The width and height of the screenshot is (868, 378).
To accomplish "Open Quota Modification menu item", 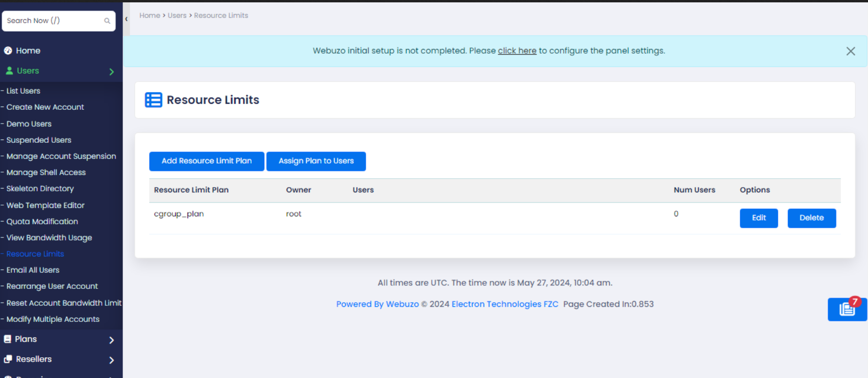I will point(42,222).
